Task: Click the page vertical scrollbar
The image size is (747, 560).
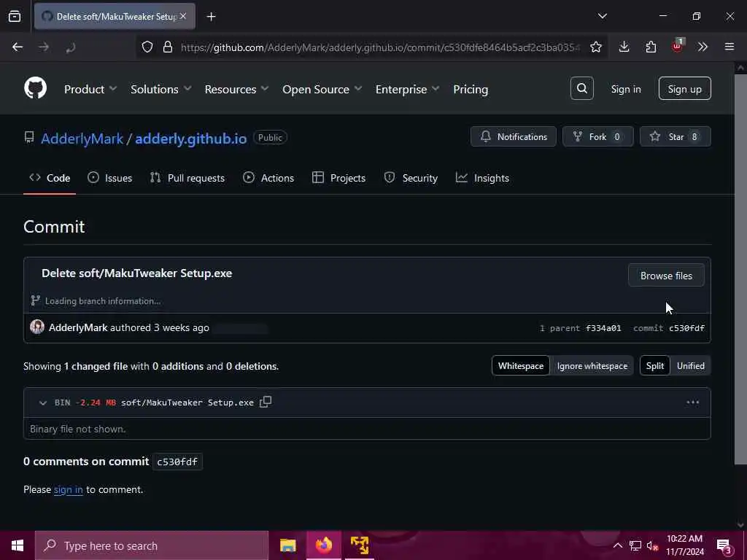Action: tap(740, 271)
